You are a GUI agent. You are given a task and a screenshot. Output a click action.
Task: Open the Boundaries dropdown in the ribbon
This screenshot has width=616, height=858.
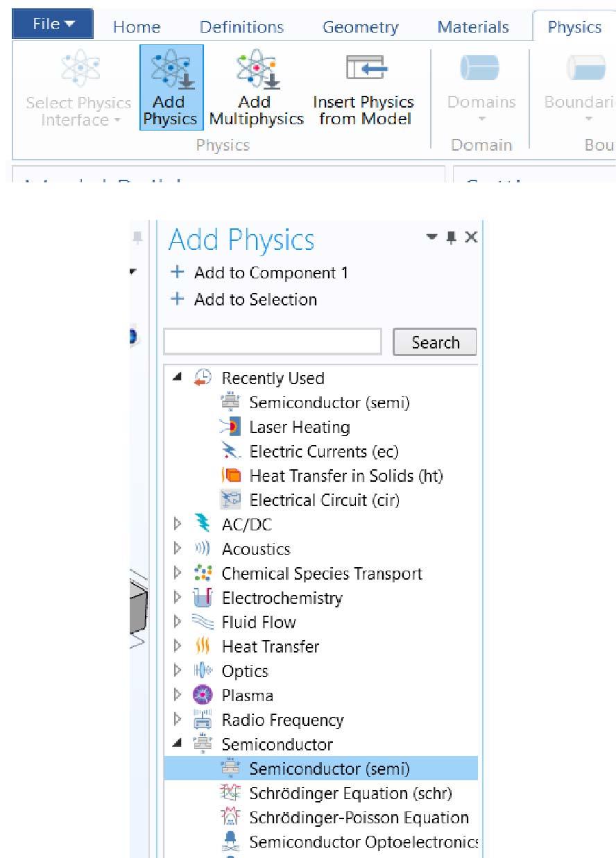[x=580, y=87]
